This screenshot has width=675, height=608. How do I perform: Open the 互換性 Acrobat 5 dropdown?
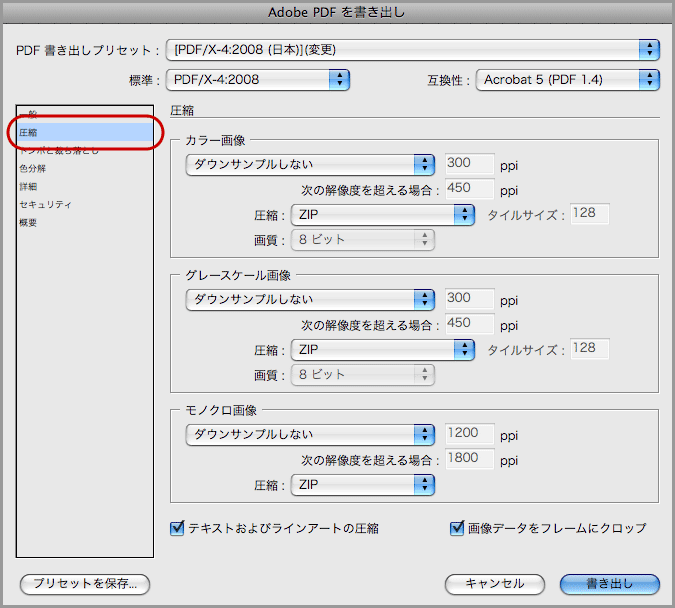pyautogui.click(x=567, y=80)
